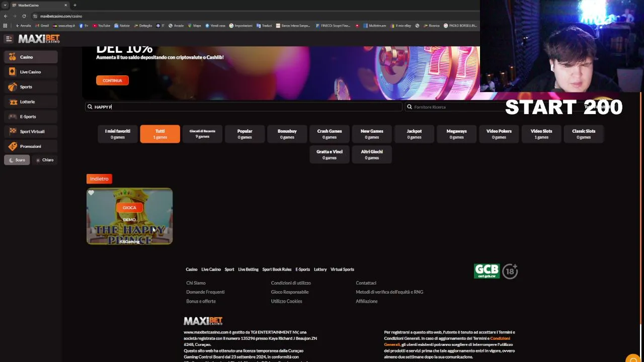Open the Affiliazione footer link
Image resolution: width=644 pixels, height=362 pixels.
pyautogui.click(x=366, y=301)
